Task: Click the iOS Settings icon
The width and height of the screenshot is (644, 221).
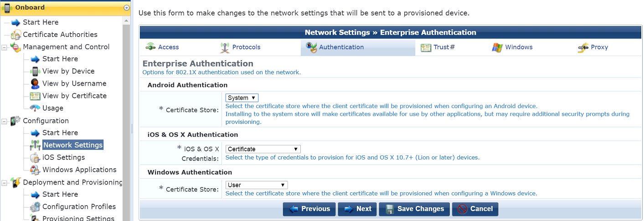Action: (35, 158)
